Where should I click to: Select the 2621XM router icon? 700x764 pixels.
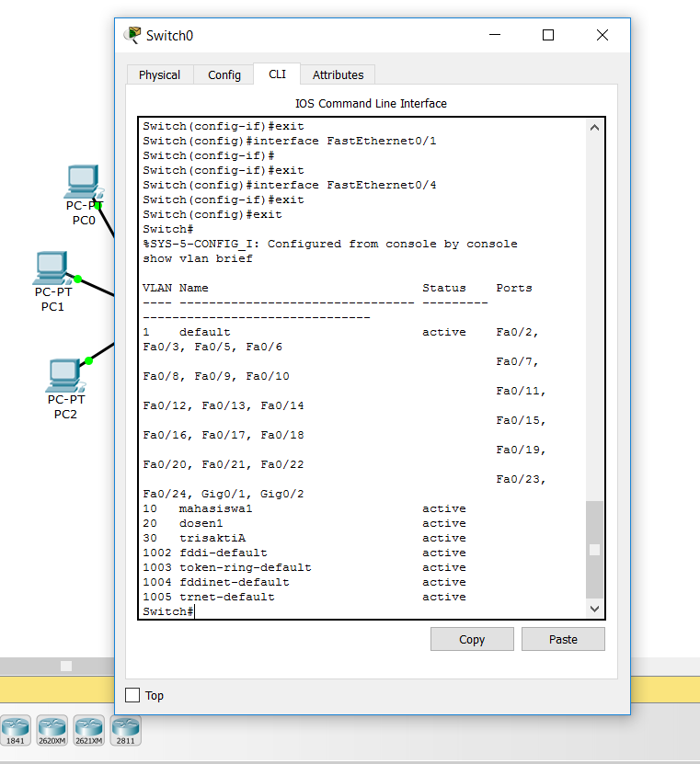tap(88, 730)
